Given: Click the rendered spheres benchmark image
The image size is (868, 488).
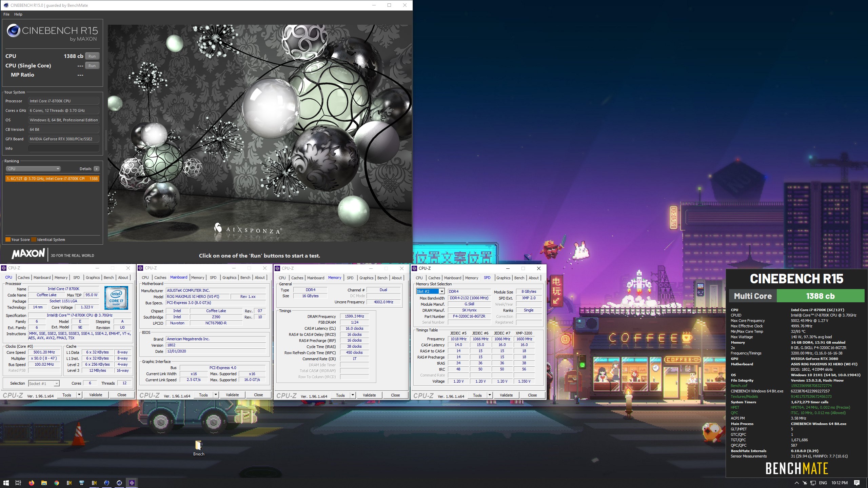Looking at the screenshot, I should (x=260, y=133).
